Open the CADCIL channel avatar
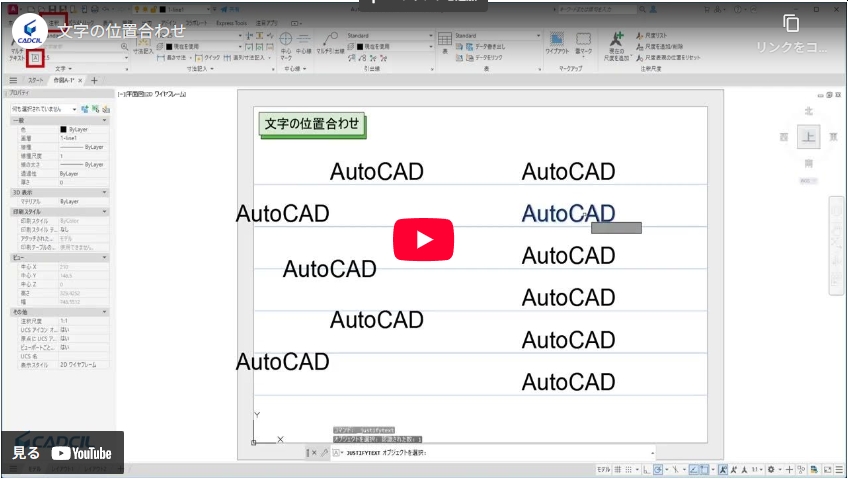The width and height of the screenshot is (848, 479). 29,30
